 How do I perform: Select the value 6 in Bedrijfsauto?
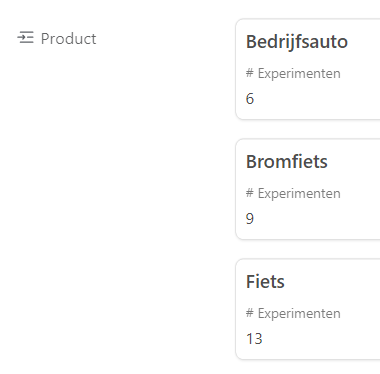click(x=250, y=99)
